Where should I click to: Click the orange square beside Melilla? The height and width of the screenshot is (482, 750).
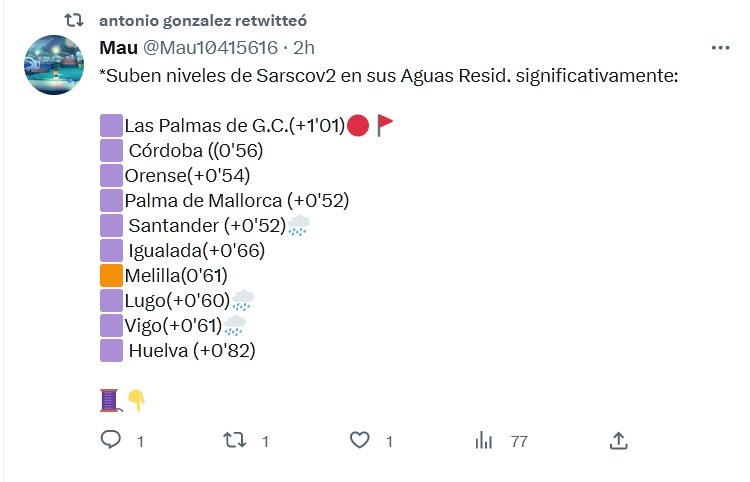(x=111, y=276)
